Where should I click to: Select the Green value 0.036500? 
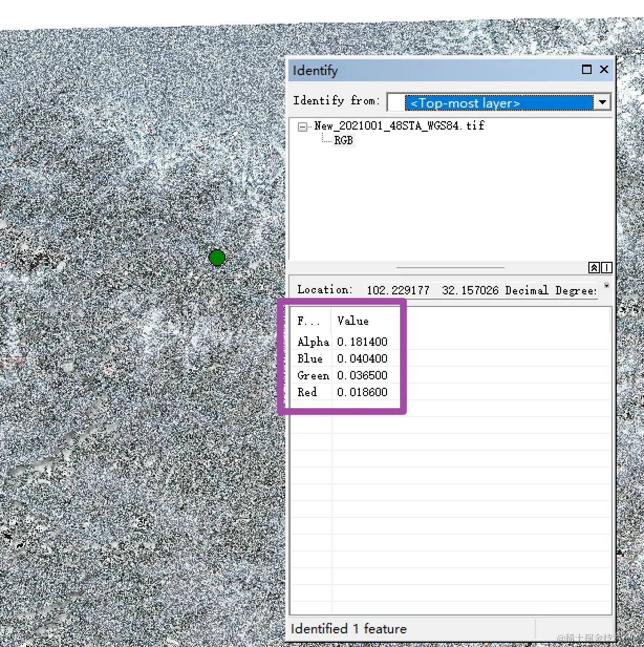pyautogui.click(x=362, y=375)
